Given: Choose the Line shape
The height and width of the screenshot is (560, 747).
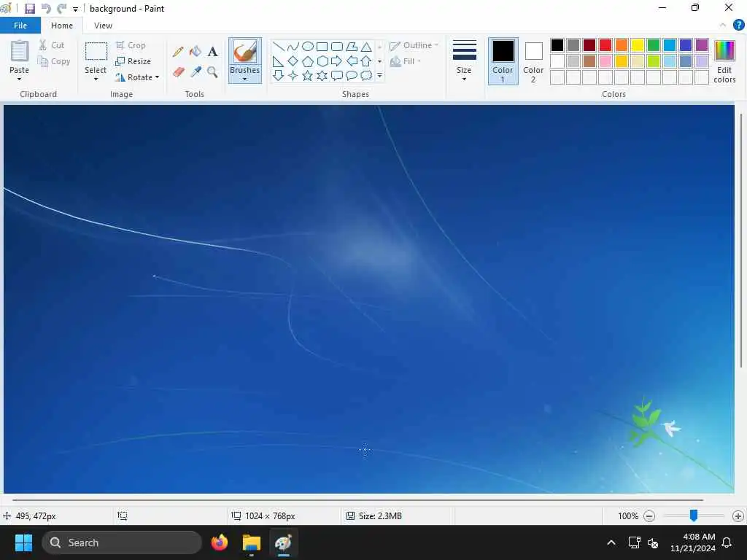Looking at the screenshot, I should click(x=279, y=46).
